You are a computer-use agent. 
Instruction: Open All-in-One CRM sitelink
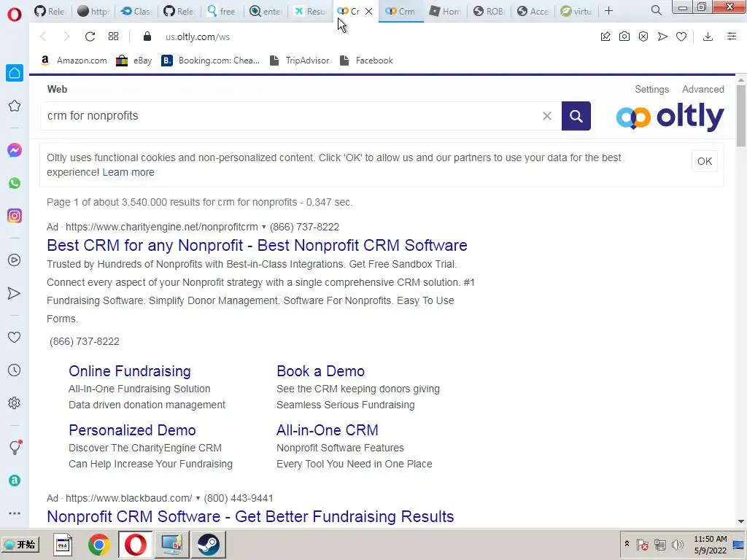328,430
